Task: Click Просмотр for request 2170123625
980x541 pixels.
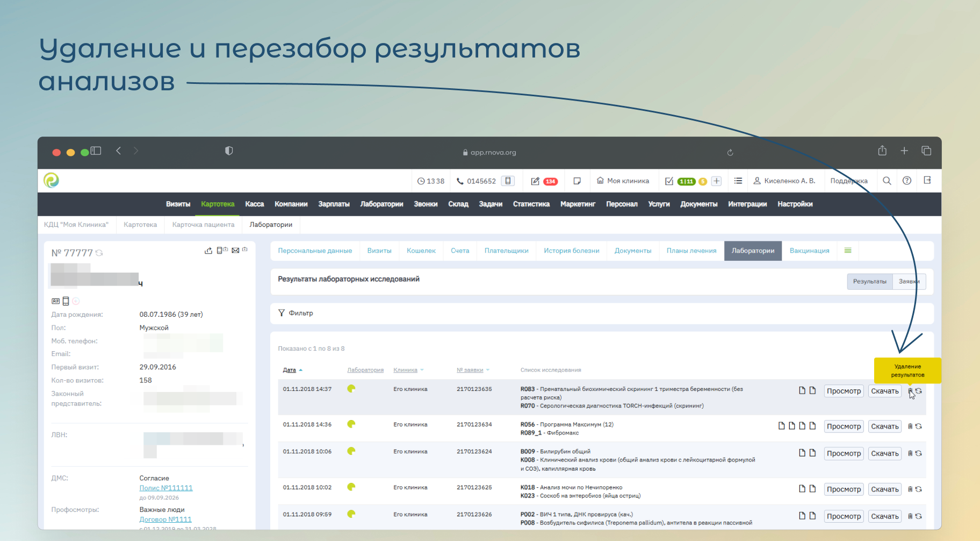Action: click(844, 489)
